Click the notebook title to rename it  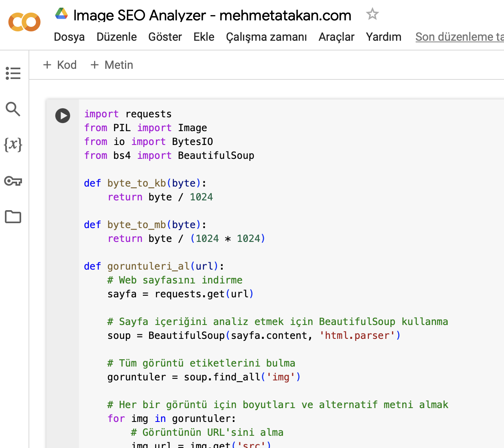click(x=212, y=15)
